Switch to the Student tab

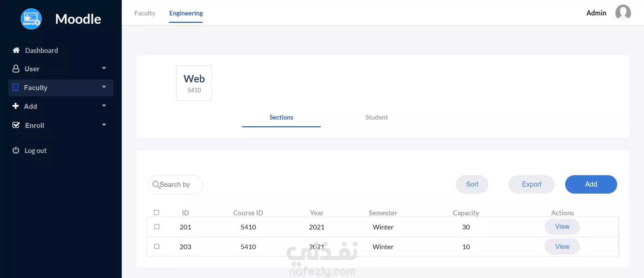(376, 118)
